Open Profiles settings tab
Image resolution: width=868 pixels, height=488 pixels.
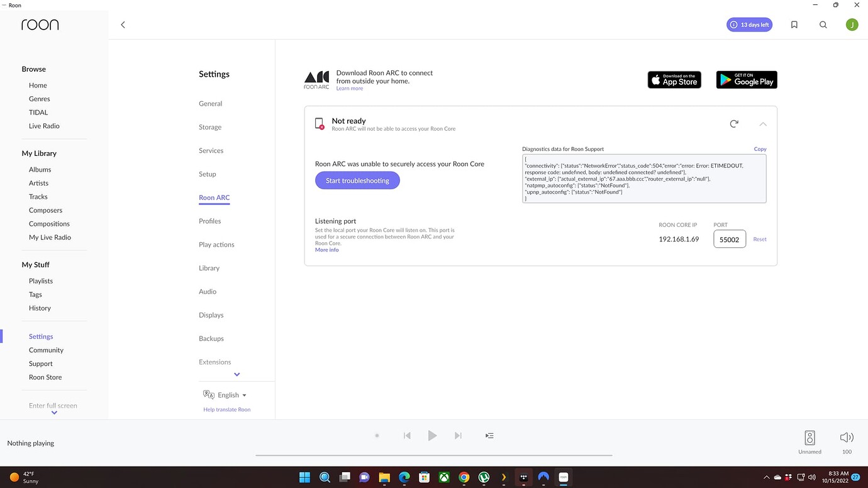pos(209,221)
